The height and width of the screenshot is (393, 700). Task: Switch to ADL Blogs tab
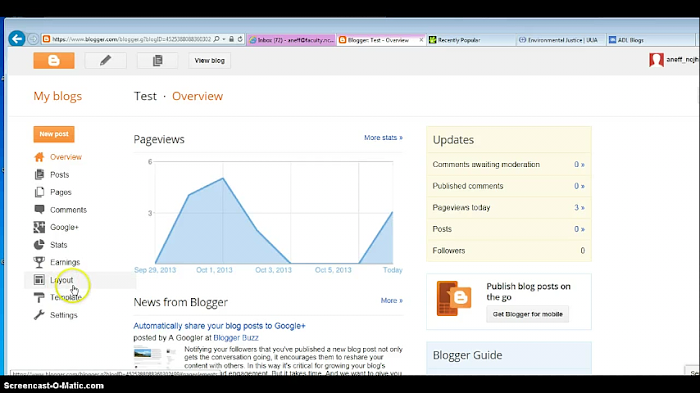click(x=630, y=40)
